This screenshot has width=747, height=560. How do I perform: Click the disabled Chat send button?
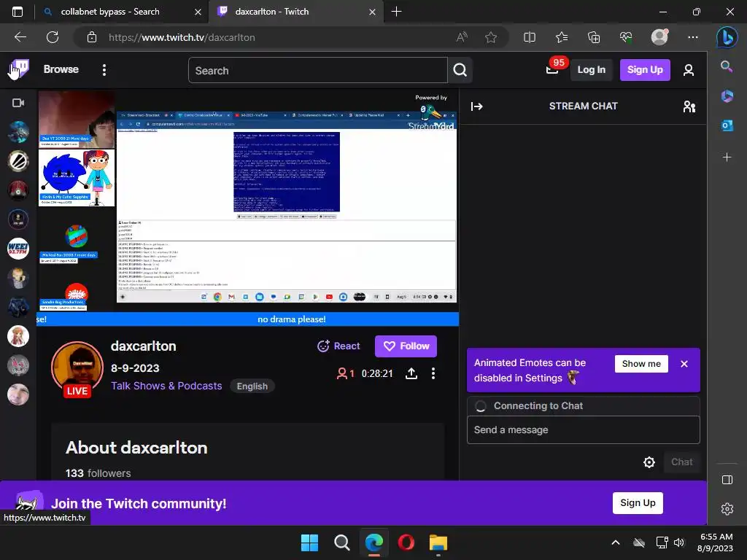point(682,462)
